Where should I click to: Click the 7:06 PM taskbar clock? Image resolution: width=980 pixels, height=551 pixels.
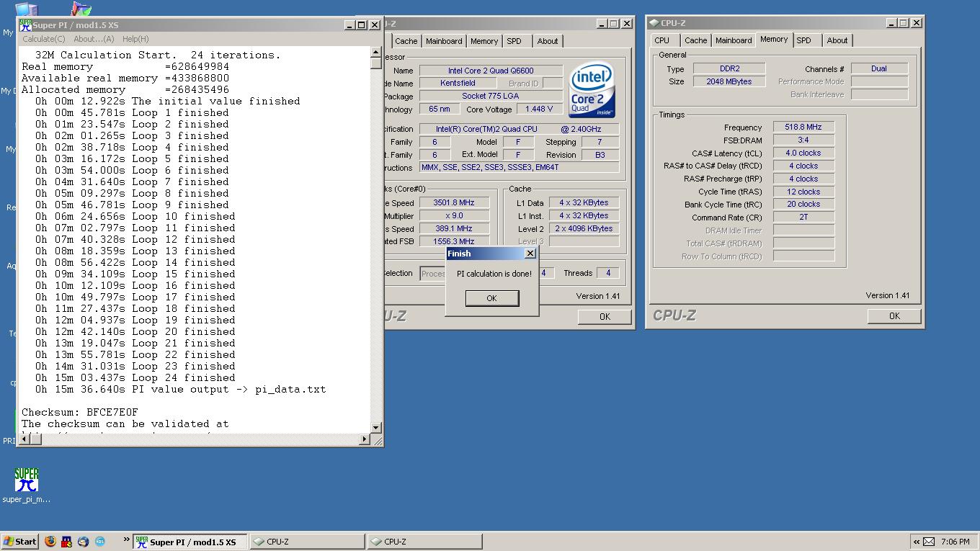955,542
